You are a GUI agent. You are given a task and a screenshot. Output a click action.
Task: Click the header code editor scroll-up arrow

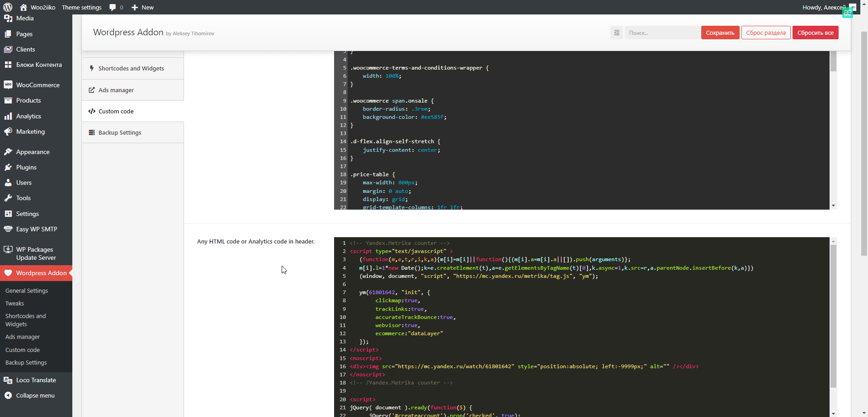click(x=833, y=241)
